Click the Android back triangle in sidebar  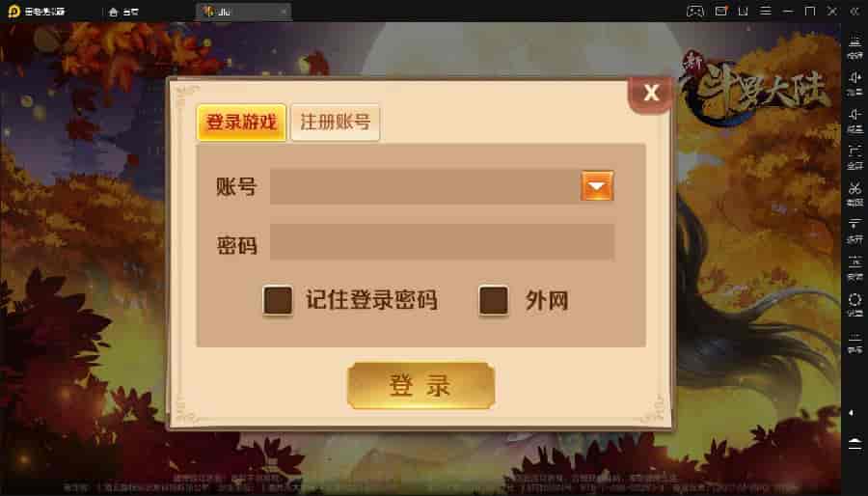click(x=852, y=412)
